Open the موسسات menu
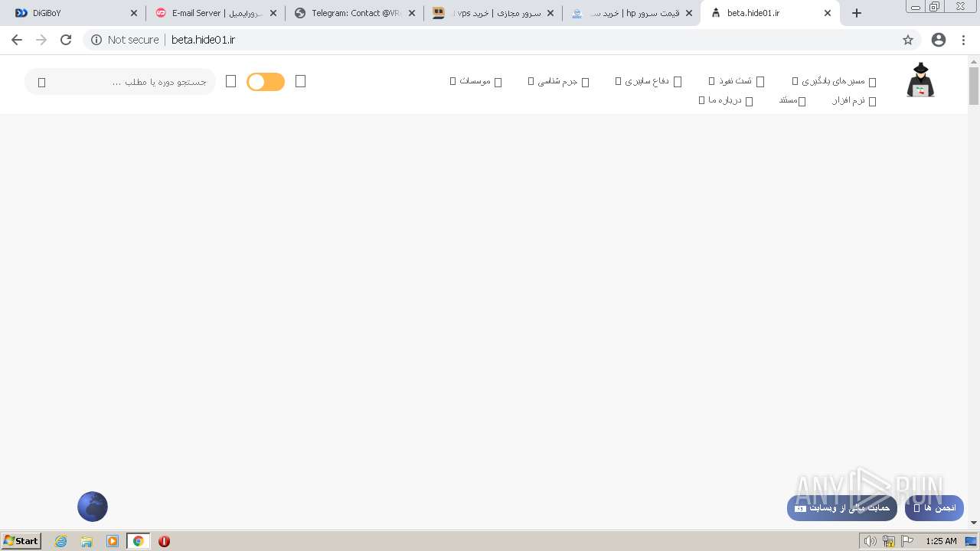980x551 pixels. (475, 81)
